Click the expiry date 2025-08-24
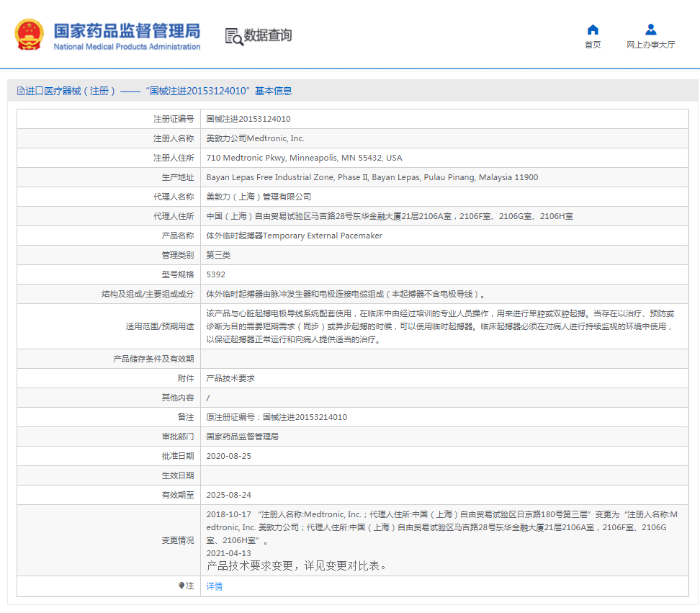This screenshot has height=613, width=700. pyautogui.click(x=228, y=495)
